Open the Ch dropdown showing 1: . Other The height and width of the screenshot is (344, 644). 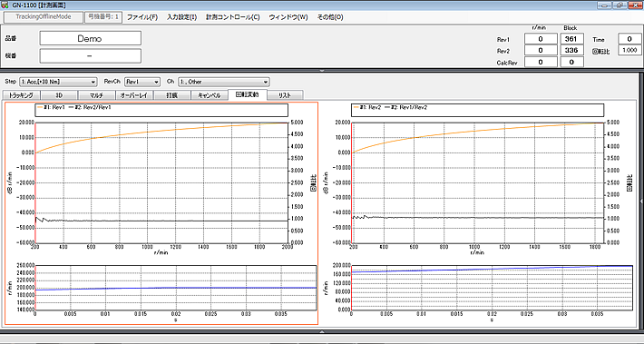[x=223, y=82]
